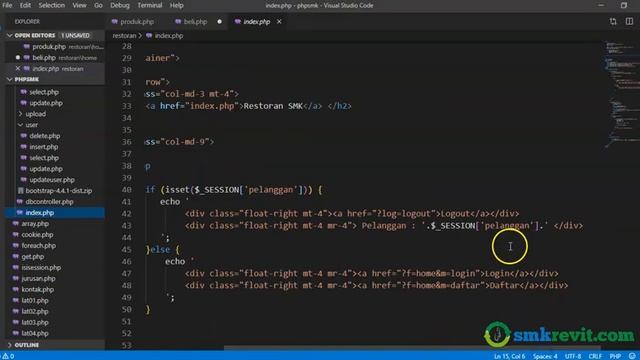Viewport: 640px width, 360px height.
Task: Change indentation via Spaces: 4
Action: click(545, 356)
